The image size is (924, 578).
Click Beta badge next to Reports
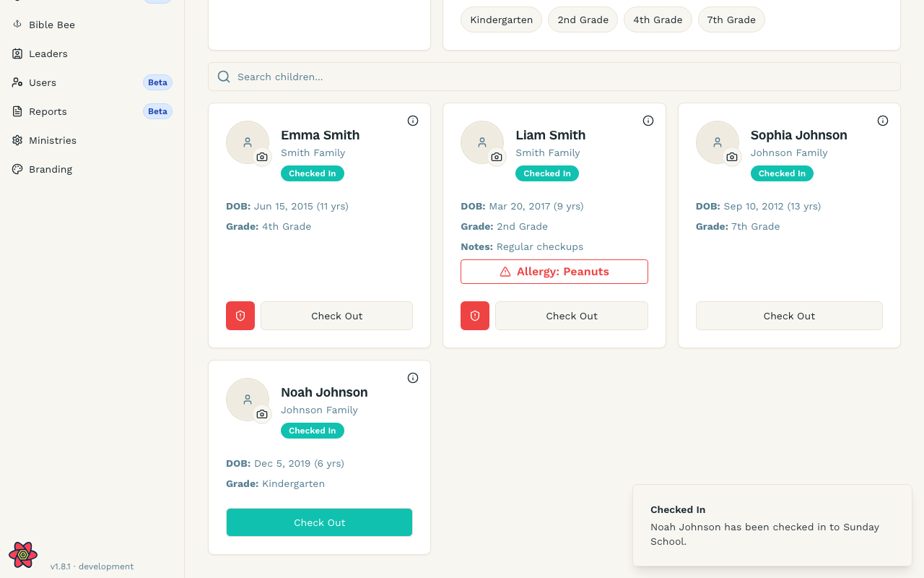pyautogui.click(x=157, y=111)
